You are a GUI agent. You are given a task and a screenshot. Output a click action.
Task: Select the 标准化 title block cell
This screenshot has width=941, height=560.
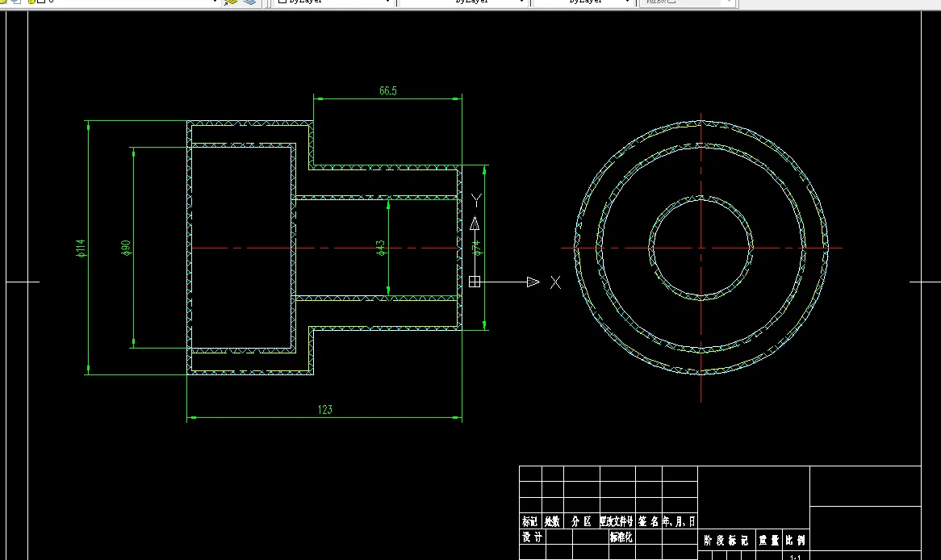(x=621, y=537)
